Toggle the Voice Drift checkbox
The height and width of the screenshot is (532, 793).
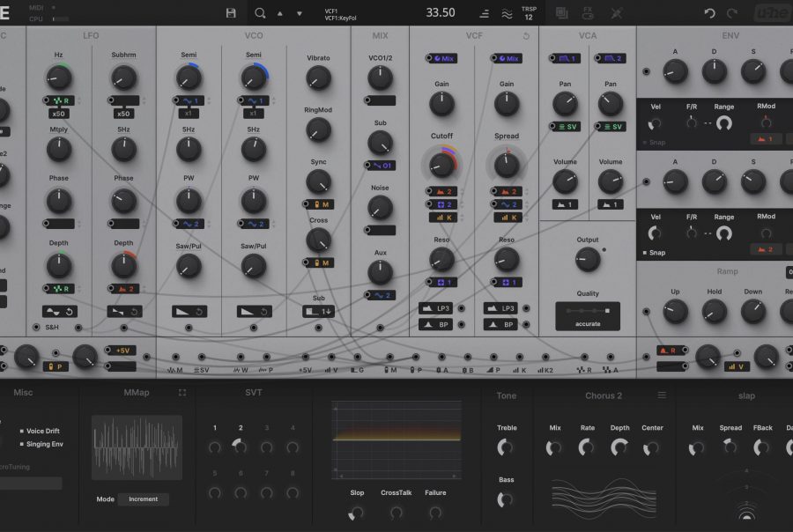click(22, 431)
